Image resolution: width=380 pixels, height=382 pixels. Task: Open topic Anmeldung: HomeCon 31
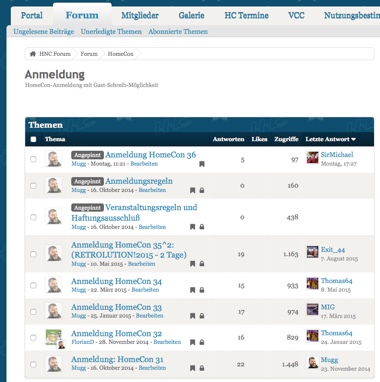click(x=117, y=359)
